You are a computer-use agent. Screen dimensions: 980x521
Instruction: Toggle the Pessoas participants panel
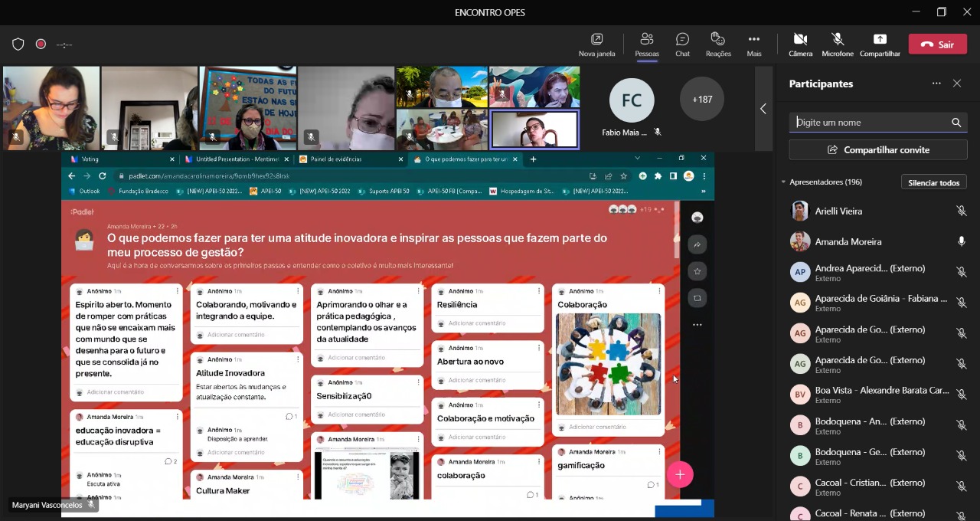coord(646,44)
